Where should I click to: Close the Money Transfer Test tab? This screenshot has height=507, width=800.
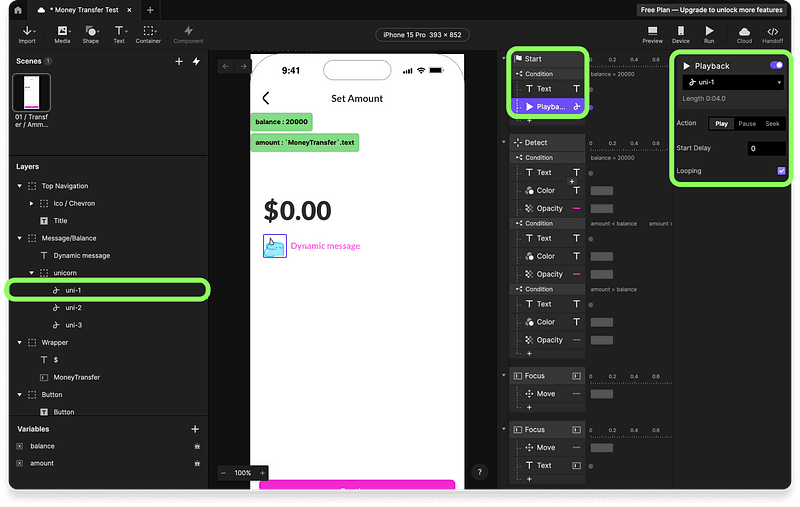(130, 10)
